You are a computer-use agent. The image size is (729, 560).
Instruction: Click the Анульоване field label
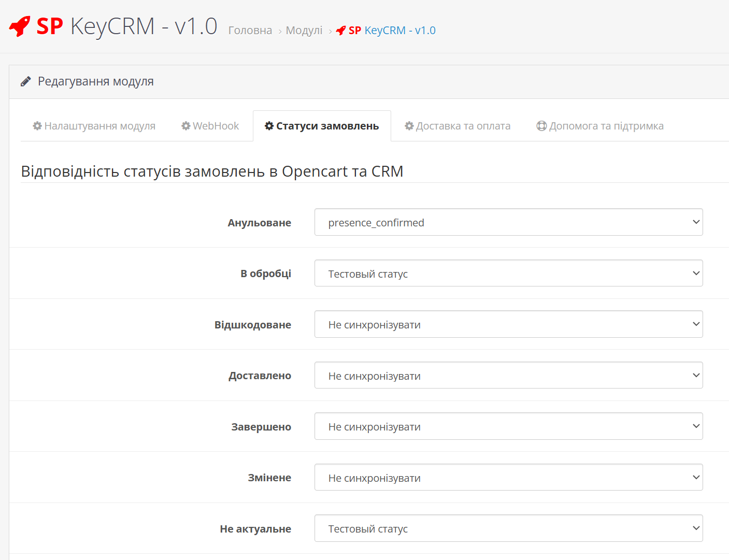[x=260, y=223]
